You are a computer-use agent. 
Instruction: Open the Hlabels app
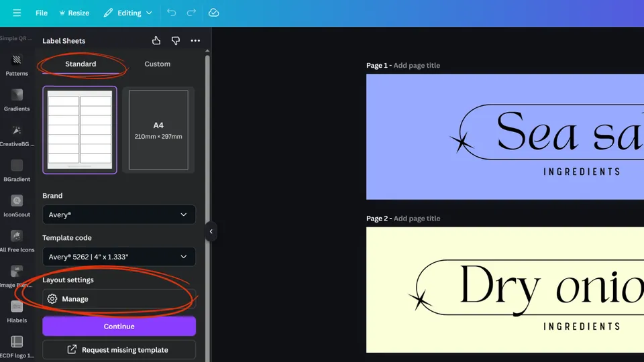[x=17, y=312]
